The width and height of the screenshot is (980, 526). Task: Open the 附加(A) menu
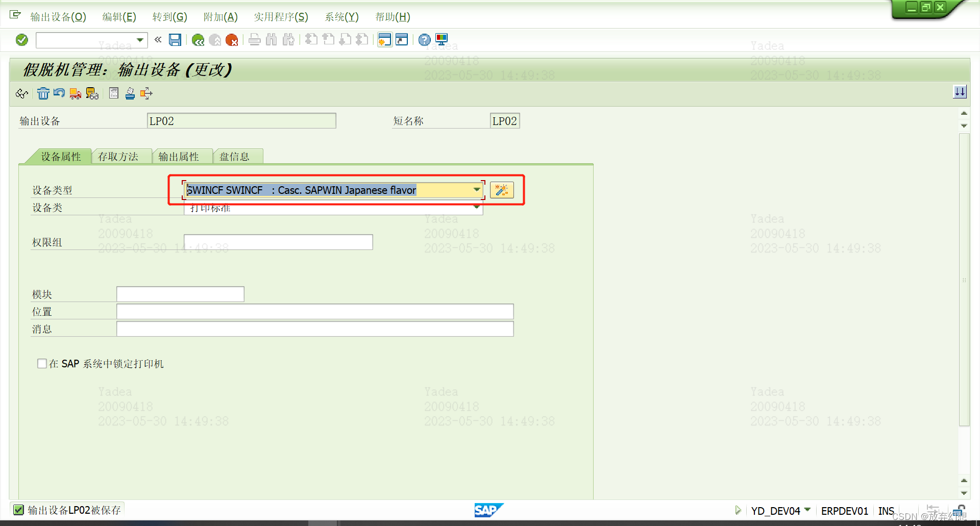[x=220, y=17]
